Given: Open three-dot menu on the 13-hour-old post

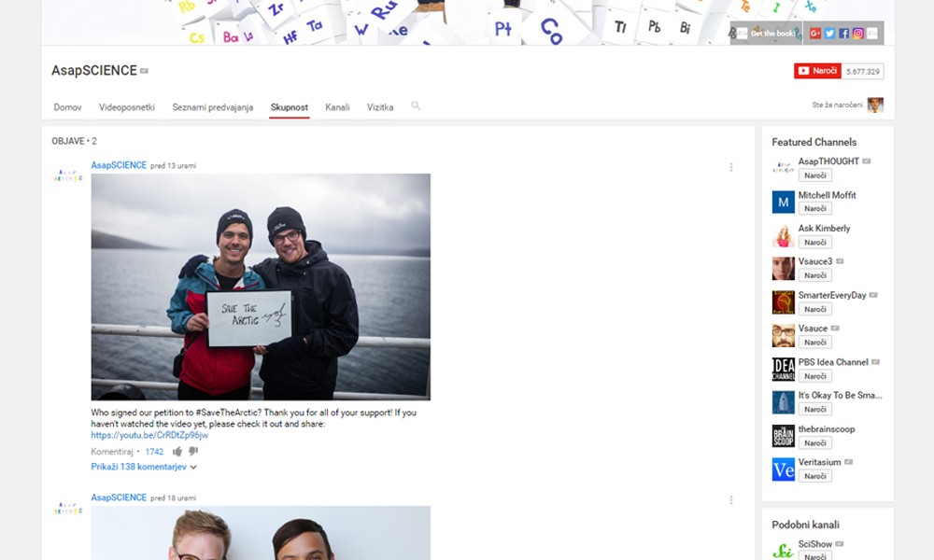Looking at the screenshot, I should point(731,167).
